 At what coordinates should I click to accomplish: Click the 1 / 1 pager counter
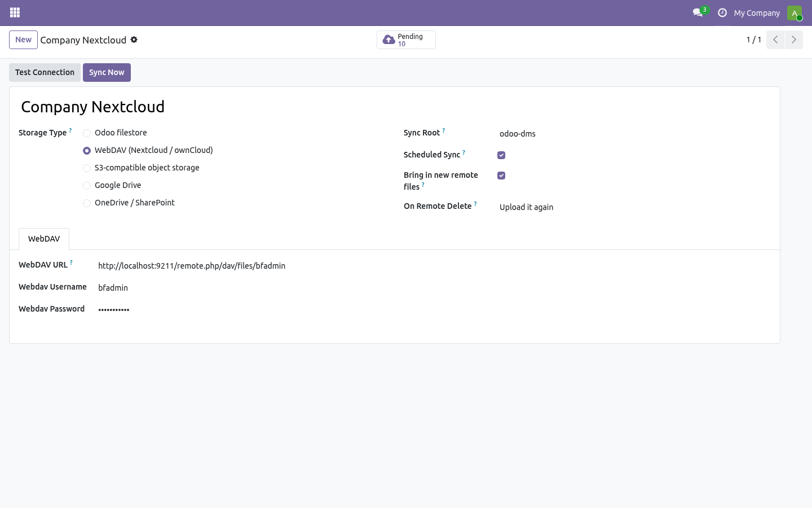coord(754,40)
